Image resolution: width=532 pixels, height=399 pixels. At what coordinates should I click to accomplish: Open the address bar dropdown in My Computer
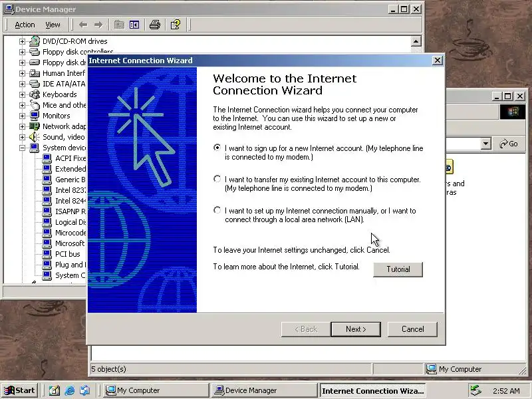486,144
